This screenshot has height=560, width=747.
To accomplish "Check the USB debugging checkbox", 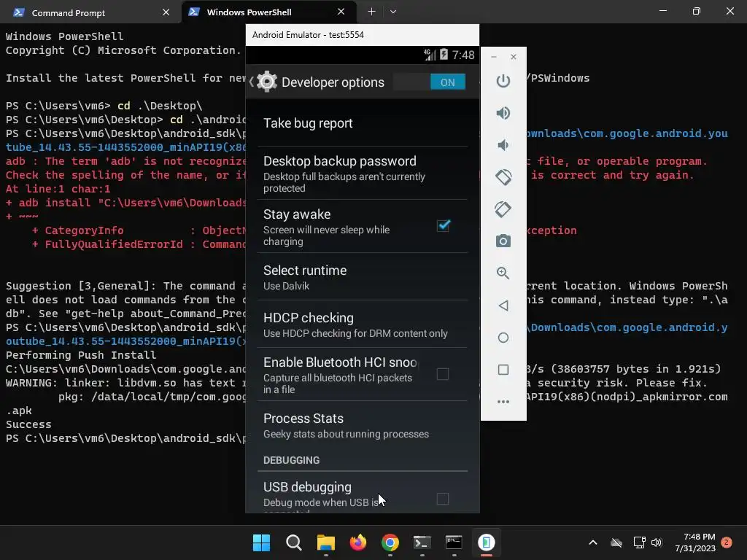I will [x=443, y=499].
